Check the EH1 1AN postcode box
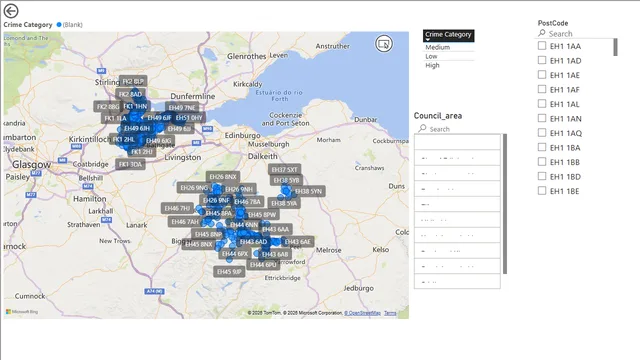Viewport: 640px width, 360px height. coord(542,118)
